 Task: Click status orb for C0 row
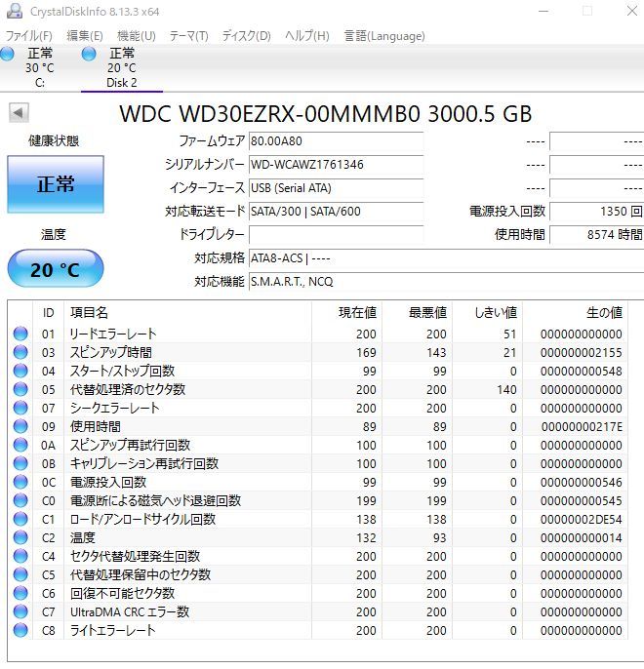click(x=20, y=500)
